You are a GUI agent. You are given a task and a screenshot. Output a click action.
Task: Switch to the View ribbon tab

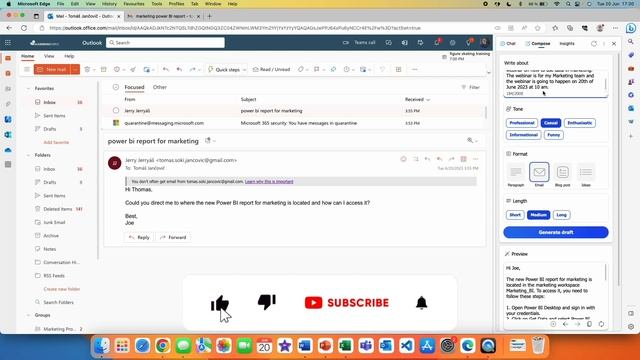(49, 56)
